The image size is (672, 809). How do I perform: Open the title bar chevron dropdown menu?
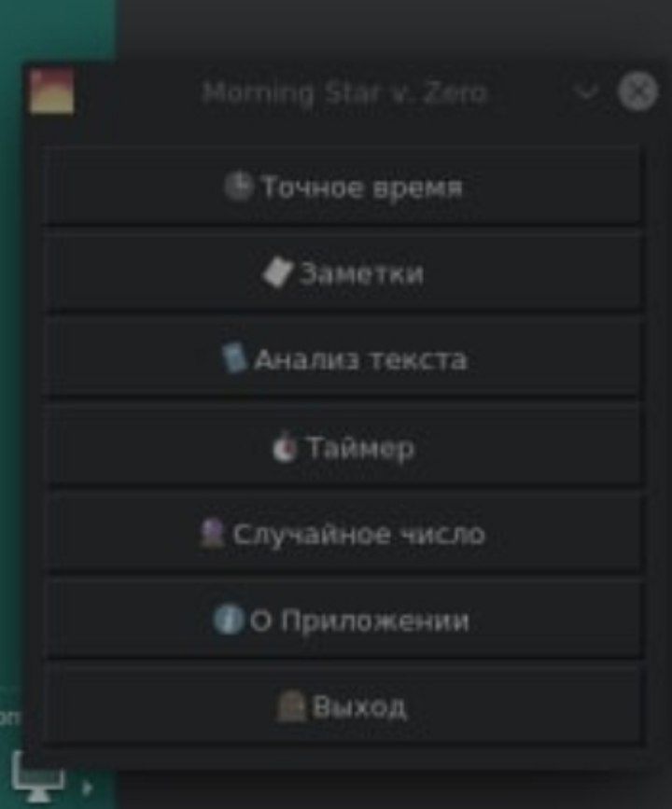pos(586,92)
